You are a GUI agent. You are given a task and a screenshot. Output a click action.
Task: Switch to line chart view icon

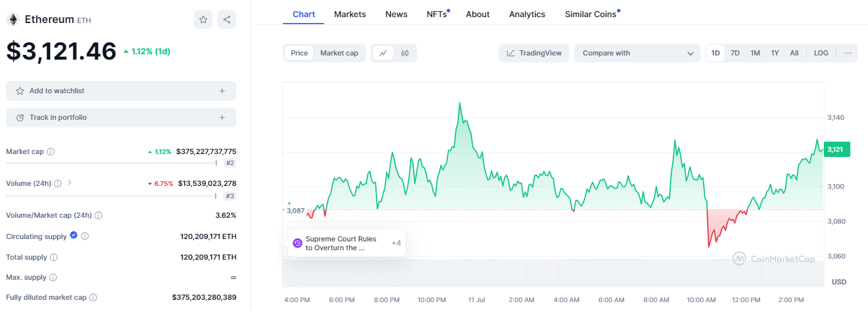(383, 53)
